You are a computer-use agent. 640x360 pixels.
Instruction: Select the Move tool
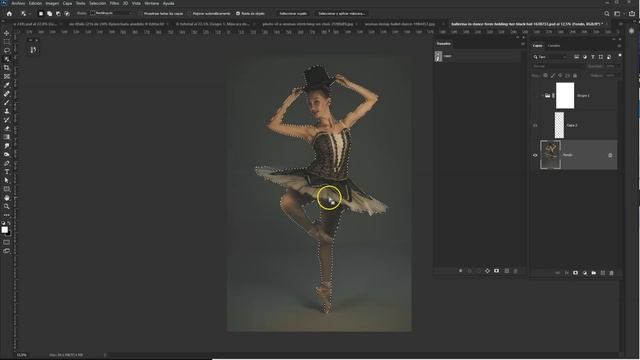(7, 33)
